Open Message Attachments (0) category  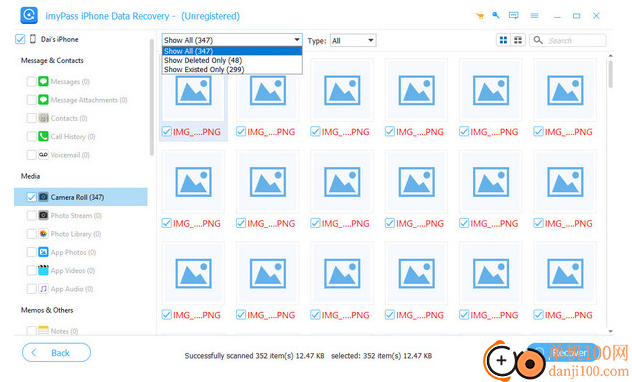click(89, 100)
